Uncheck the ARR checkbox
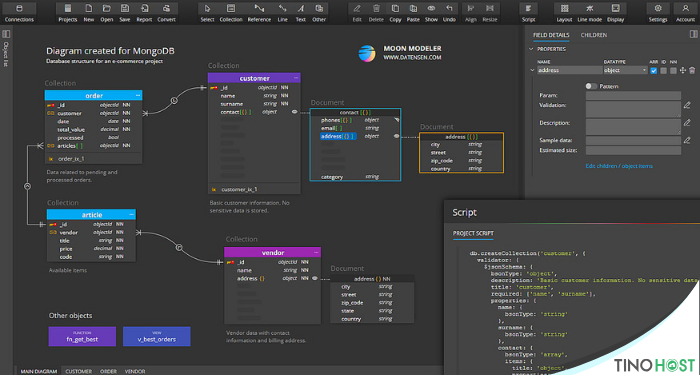700x375 pixels. click(654, 71)
